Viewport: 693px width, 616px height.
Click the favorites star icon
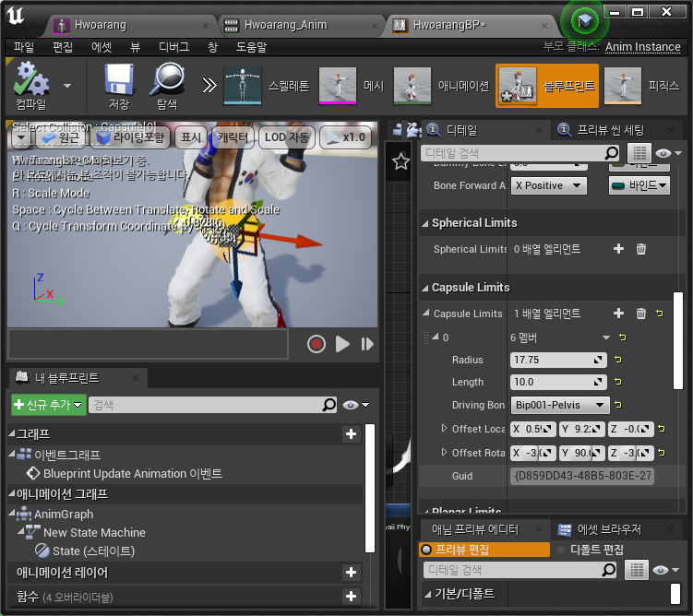tap(400, 161)
